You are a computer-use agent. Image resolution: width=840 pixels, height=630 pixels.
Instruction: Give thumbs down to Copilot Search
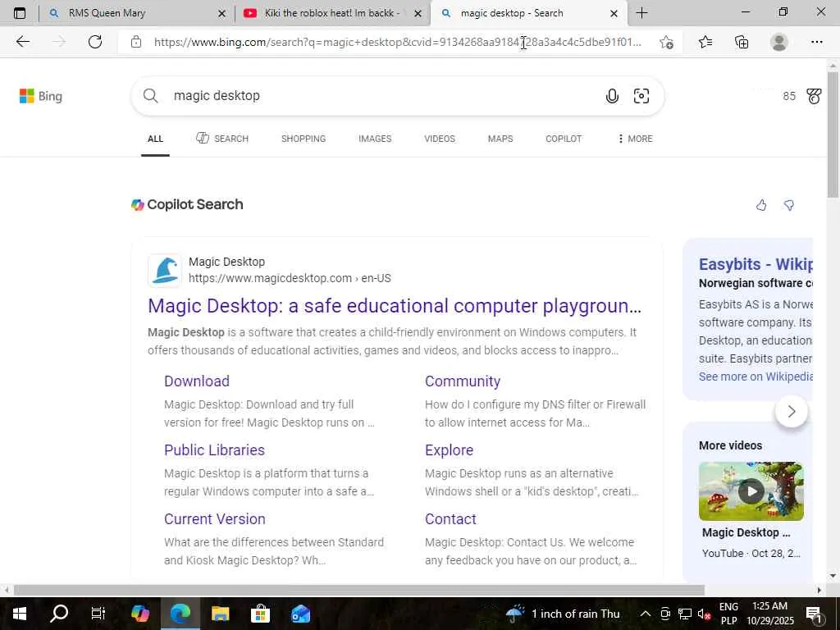[x=789, y=205]
